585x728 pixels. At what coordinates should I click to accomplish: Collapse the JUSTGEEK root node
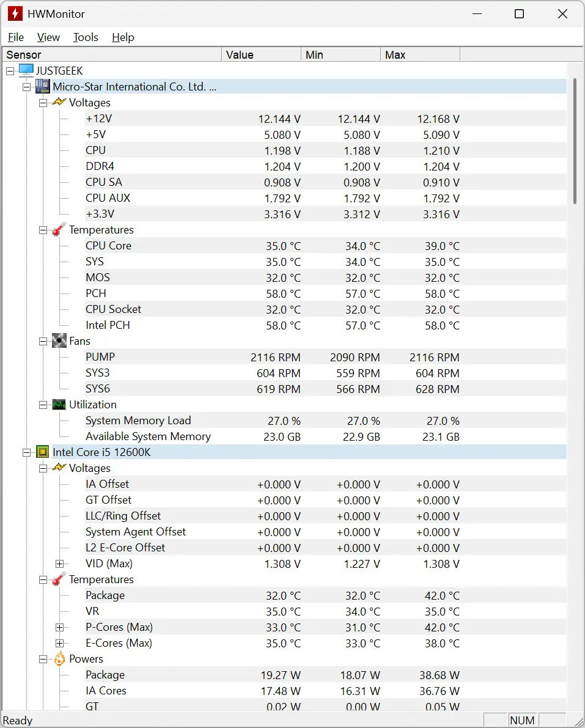pyautogui.click(x=10, y=71)
